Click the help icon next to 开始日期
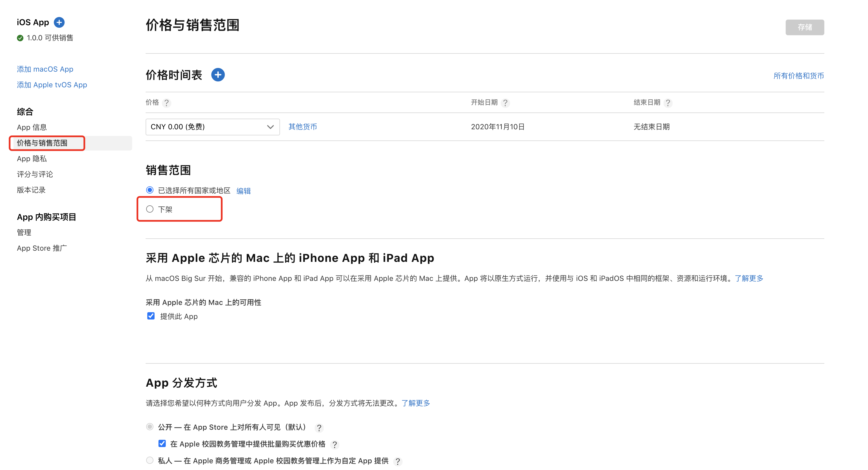The height and width of the screenshot is (470, 868). [x=505, y=103]
